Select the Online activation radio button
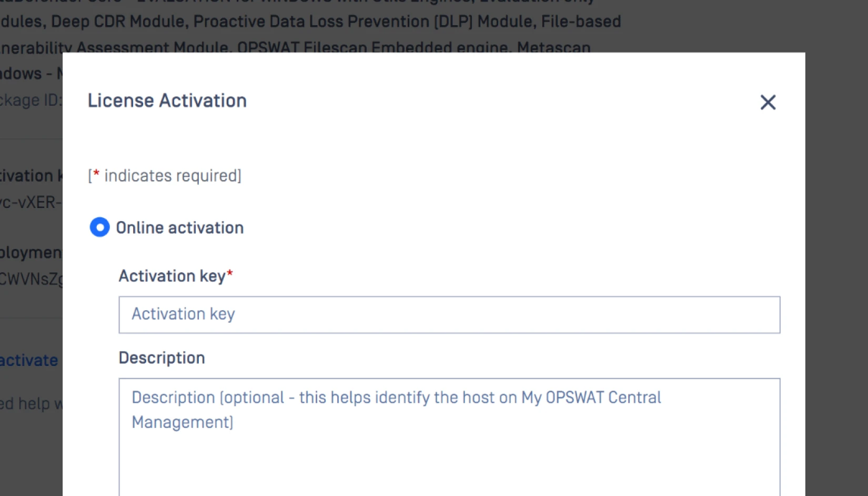The width and height of the screenshot is (868, 496). (99, 227)
